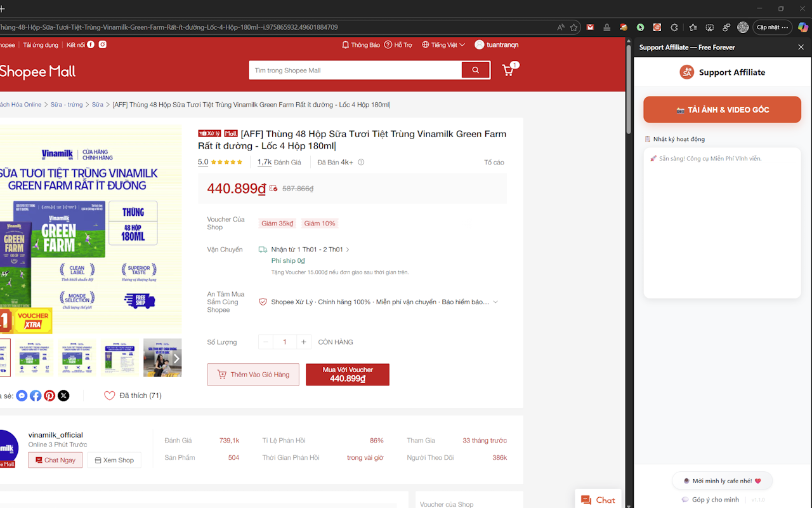Open the floating Chat button
Viewport: 812px width, 508px height.
coord(598,500)
